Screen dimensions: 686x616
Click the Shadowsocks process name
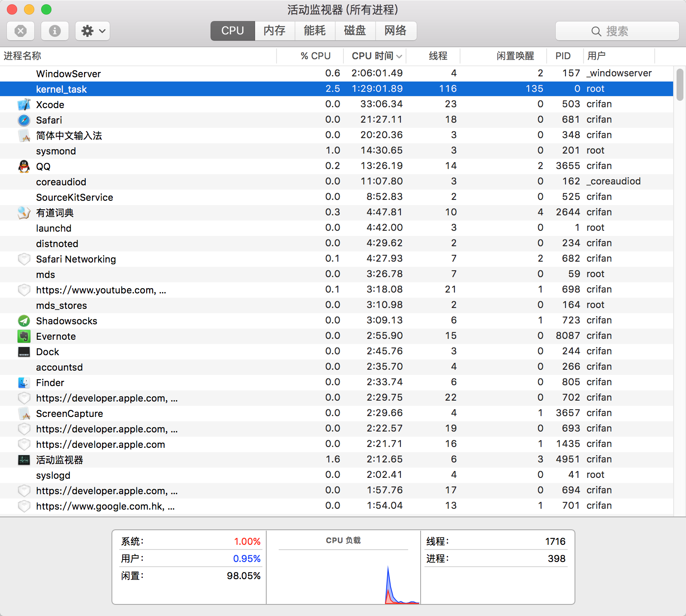click(66, 321)
